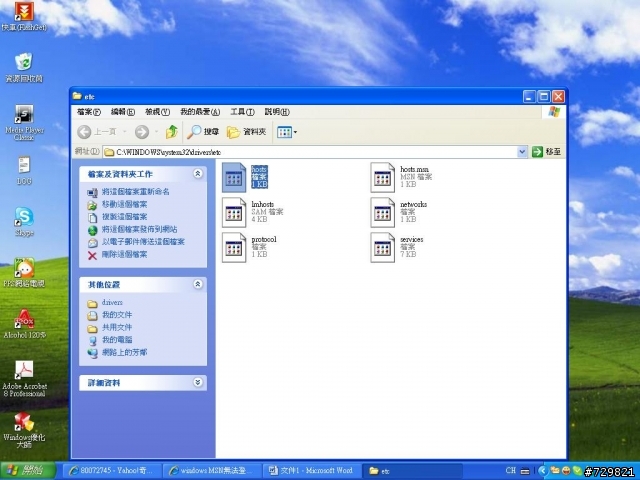640x480 pixels.
Task: Open the PPS network TV shortcut
Action: (x=24, y=272)
